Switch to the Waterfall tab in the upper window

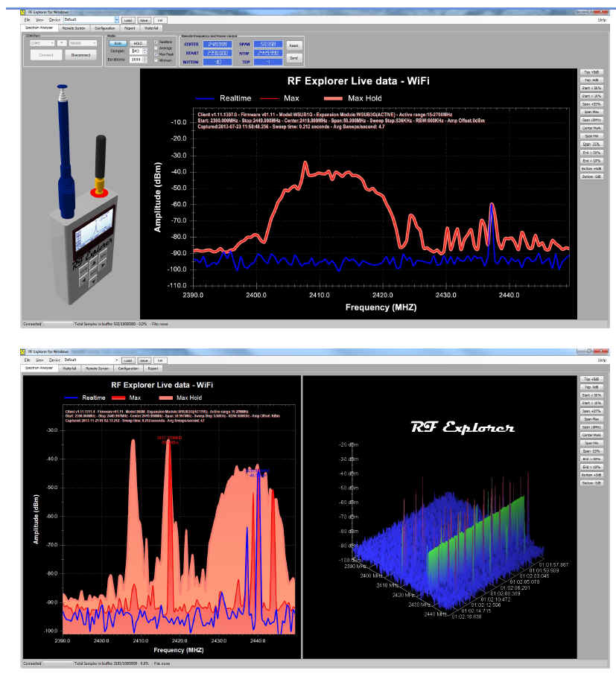pyautogui.click(x=151, y=28)
